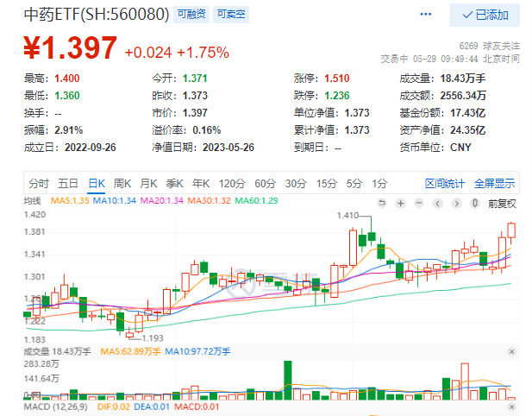Select the 月K chart tab
Screen dimensions: 532x416
coord(148,184)
